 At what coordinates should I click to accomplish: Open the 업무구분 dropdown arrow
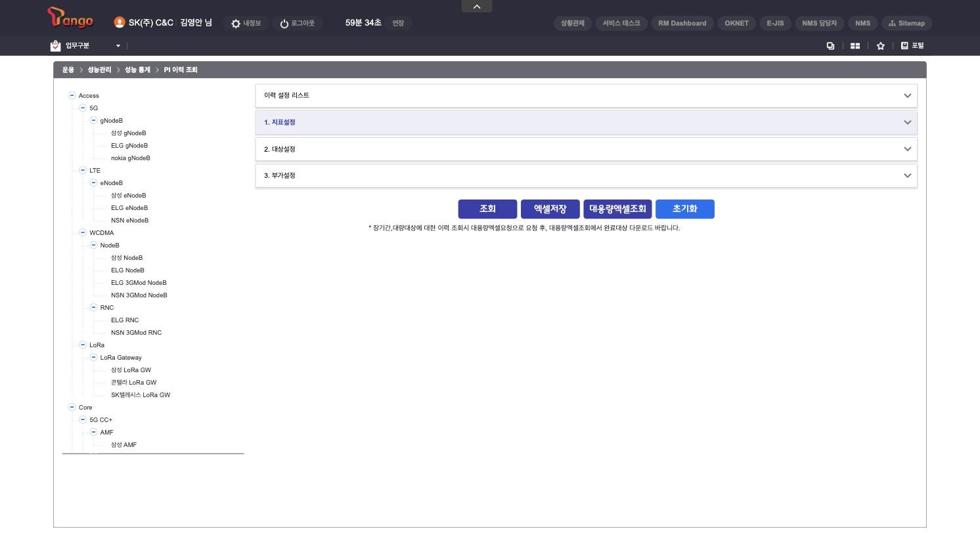click(118, 46)
